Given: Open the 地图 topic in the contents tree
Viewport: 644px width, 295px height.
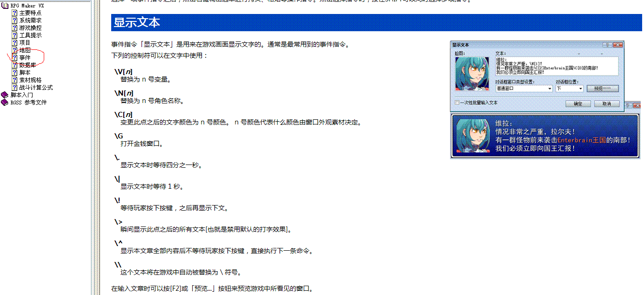Looking at the screenshot, I should coord(25,50).
